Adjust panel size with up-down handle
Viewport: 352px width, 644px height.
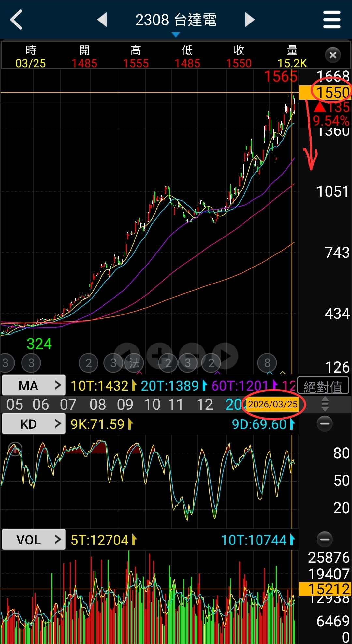[325, 405]
